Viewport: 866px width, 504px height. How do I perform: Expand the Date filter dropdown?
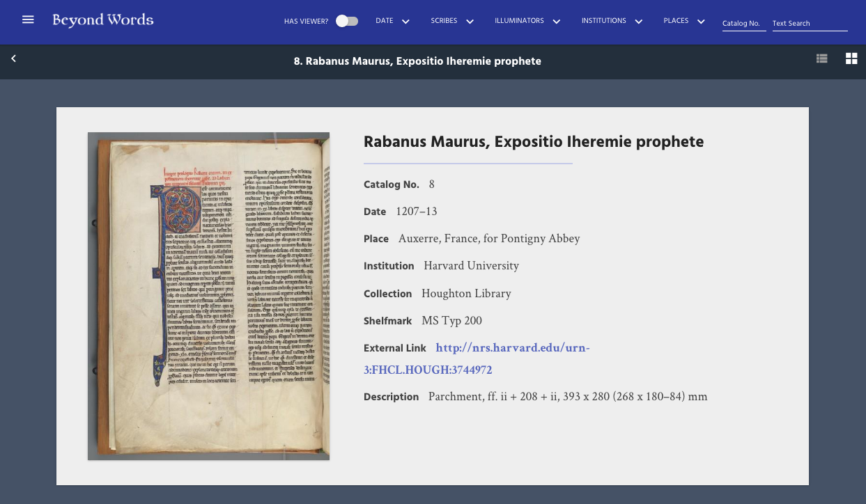click(x=392, y=21)
